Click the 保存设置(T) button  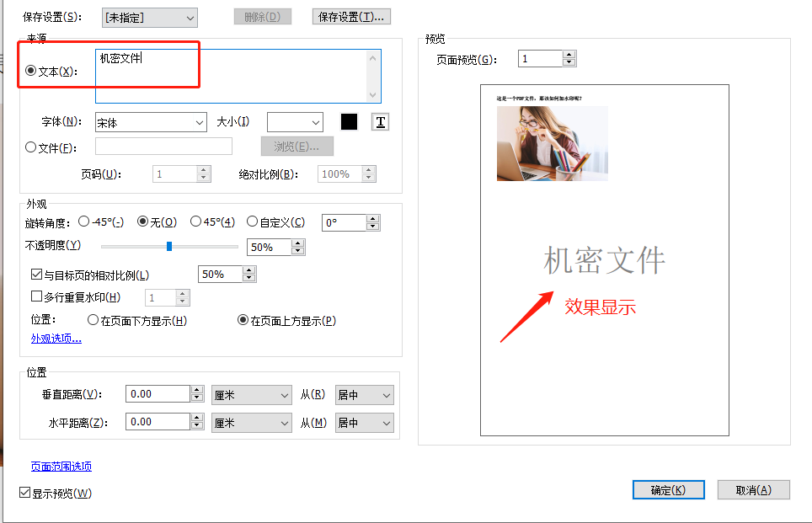(x=350, y=16)
